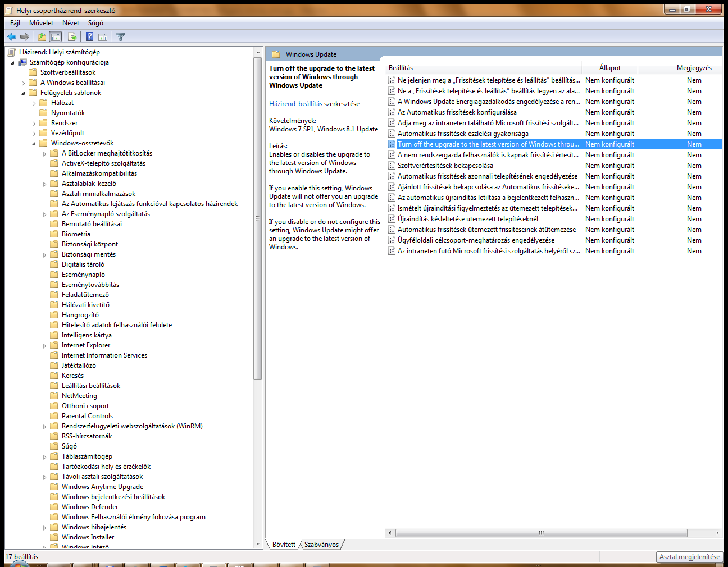
Task: Select 'Automatikus frissítések ütemezett frissítéseinek átütemezése' row
Action: (x=554, y=230)
